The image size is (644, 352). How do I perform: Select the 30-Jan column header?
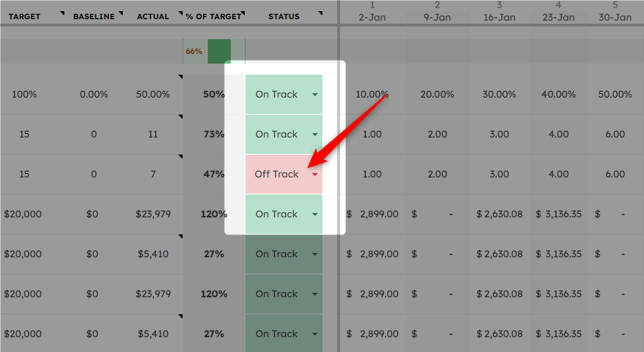615,18
